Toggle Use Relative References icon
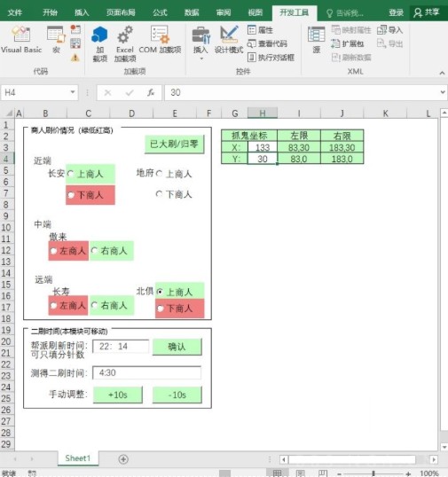This screenshot has height=477, width=448. [75, 43]
